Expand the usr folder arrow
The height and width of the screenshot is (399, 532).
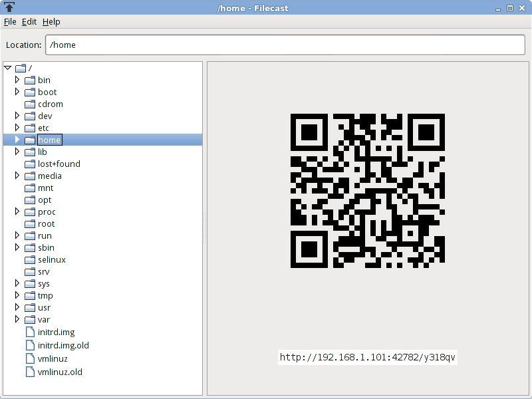tap(17, 307)
